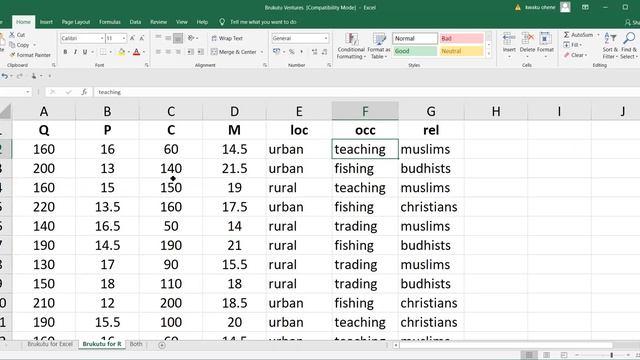Add a new sheet with the plus icon
This screenshot has width=640, height=360.
(x=162, y=345)
